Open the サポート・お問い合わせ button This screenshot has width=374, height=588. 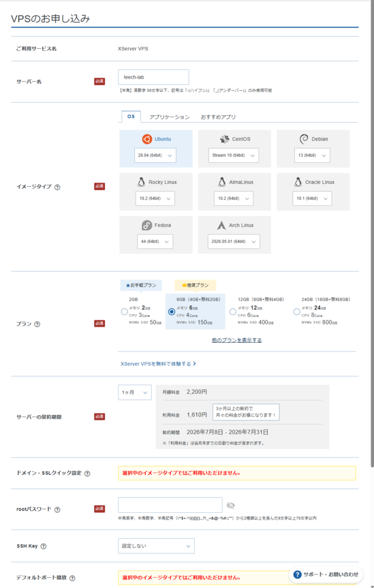pyautogui.click(x=326, y=574)
